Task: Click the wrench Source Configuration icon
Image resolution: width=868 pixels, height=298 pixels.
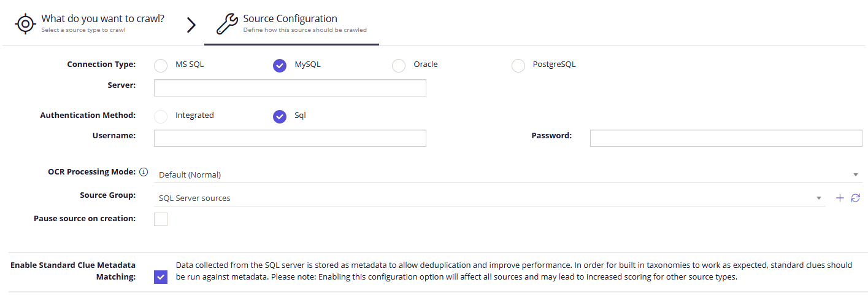Action: click(x=228, y=24)
